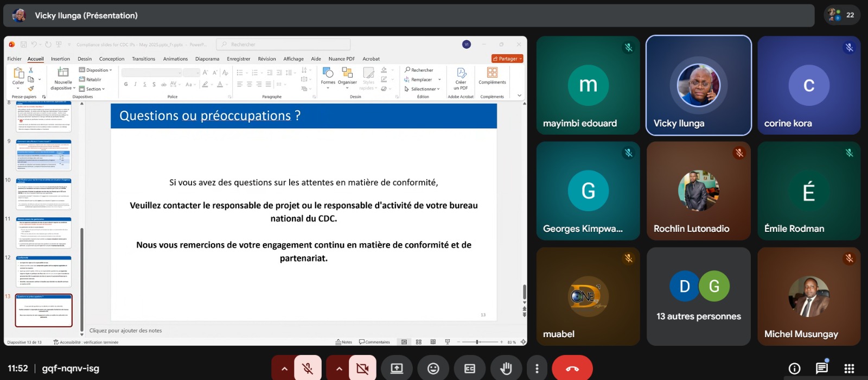Select the Vicky Ilunga participant tile
The image size is (868, 380).
point(698,85)
